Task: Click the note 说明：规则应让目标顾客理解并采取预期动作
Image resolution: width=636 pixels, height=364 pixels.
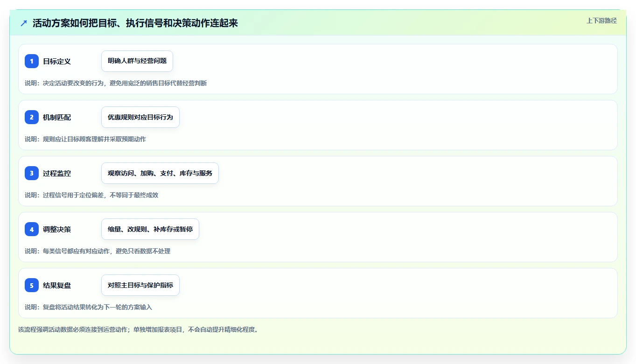Action: (x=85, y=139)
